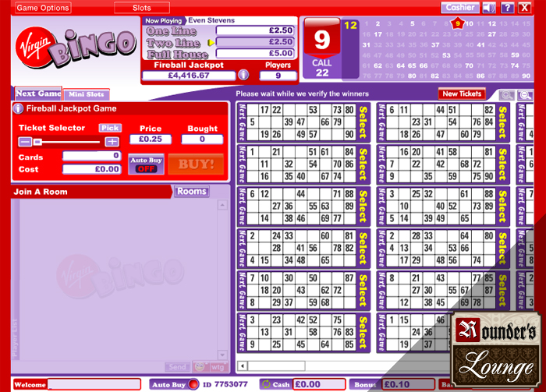Decrease ticket count with the minus button

pyautogui.click(x=25, y=142)
